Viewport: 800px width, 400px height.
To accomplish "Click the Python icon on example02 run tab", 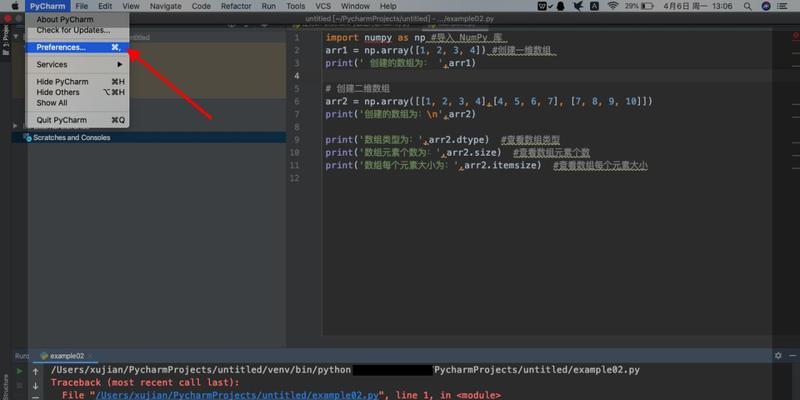I will coord(44,356).
